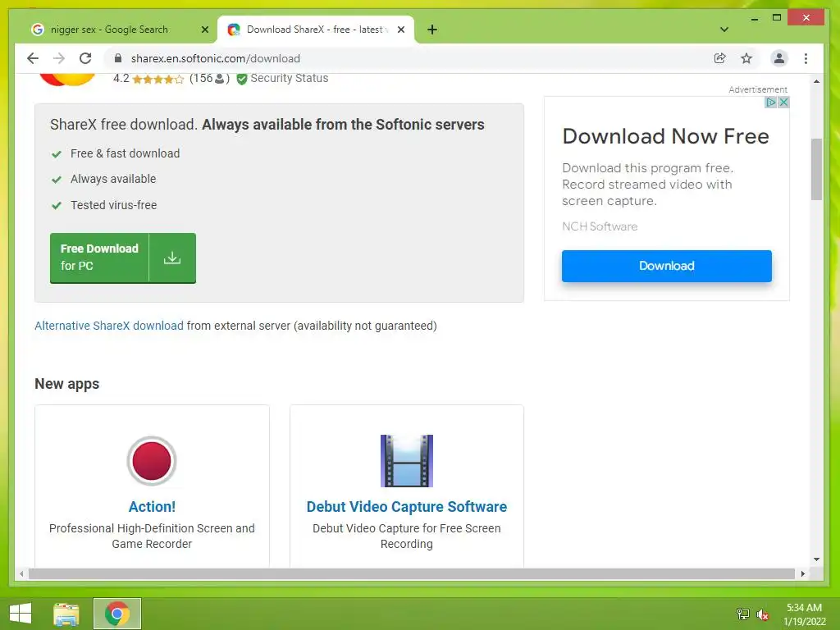Click the Download Now Free ad headline
The height and width of the screenshot is (630, 840).
(665, 136)
